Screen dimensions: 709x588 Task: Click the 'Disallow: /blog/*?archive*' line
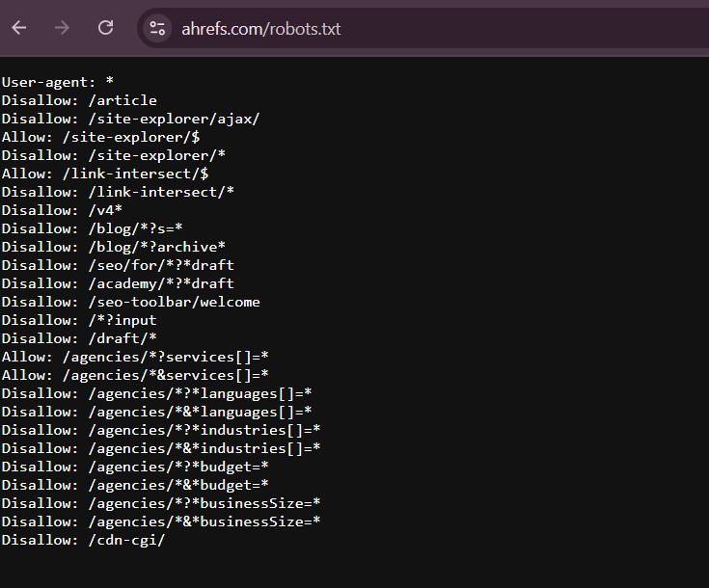(114, 247)
